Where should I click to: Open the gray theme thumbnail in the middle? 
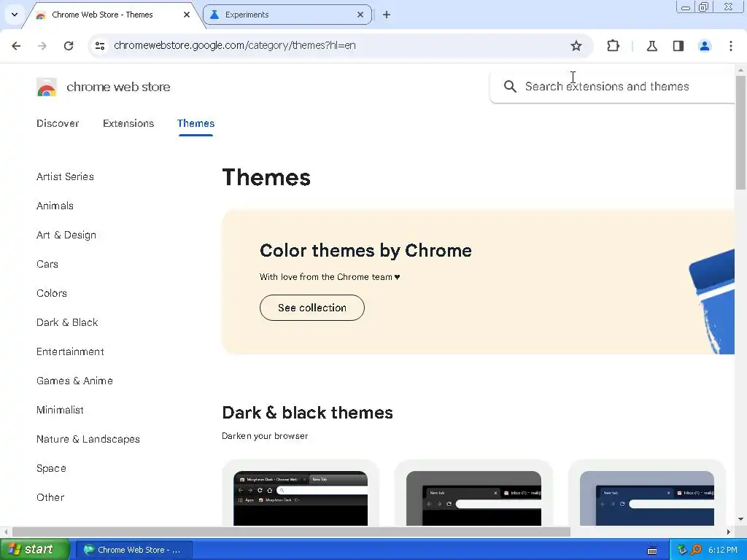473,498
